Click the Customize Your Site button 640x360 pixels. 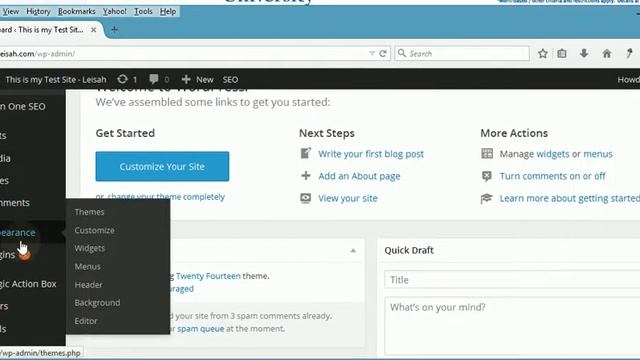coord(162,167)
